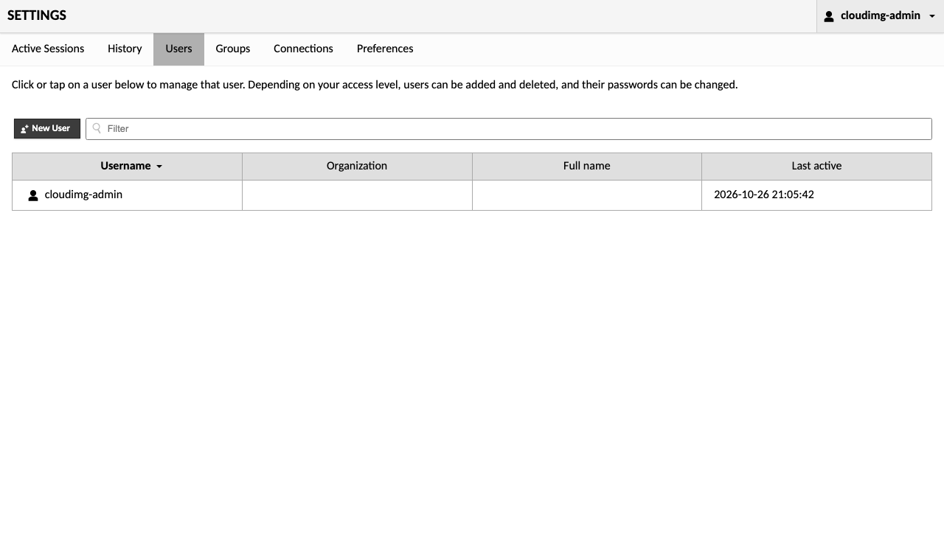Select the Users tab
This screenshot has height=560, width=944.
pyautogui.click(x=178, y=49)
